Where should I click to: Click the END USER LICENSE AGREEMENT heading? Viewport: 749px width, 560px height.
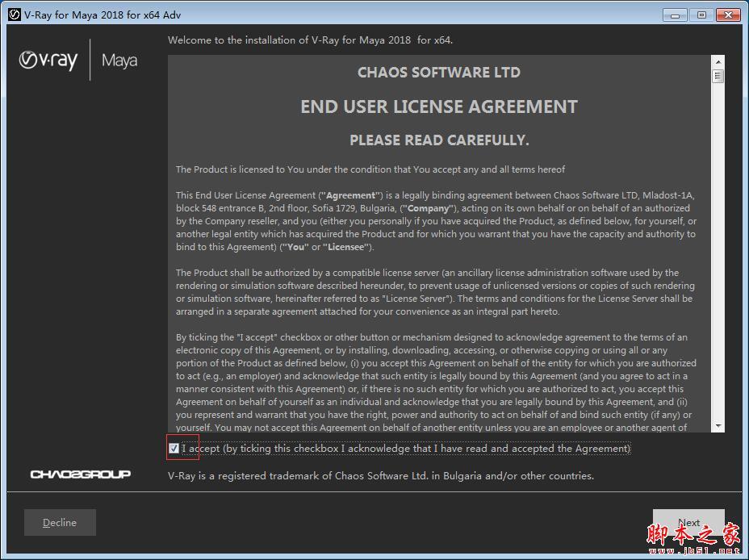coord(439,107)
